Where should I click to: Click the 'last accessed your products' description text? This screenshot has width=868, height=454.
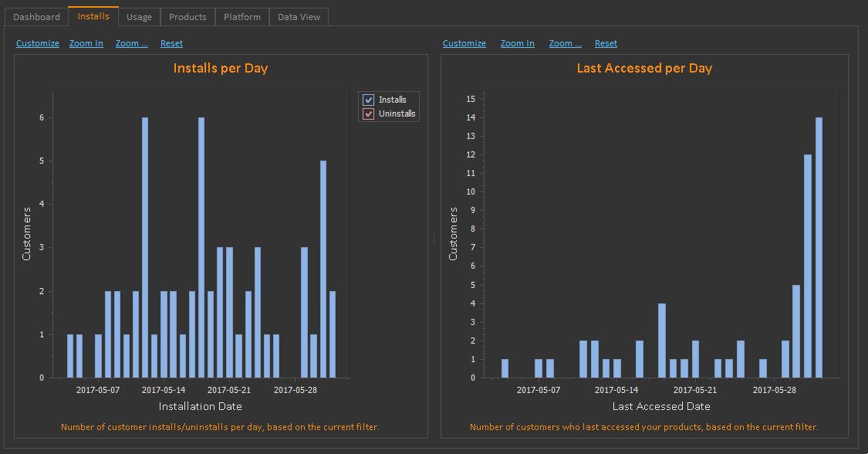(x=643, y=427)
